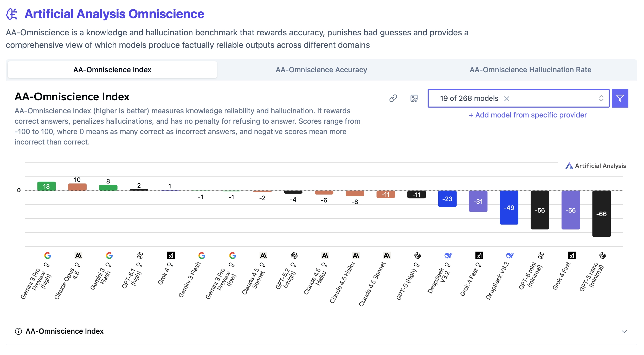Click the black bar labeled -66
The height and width of the screenshot is (355, 644).
point(601,214)
